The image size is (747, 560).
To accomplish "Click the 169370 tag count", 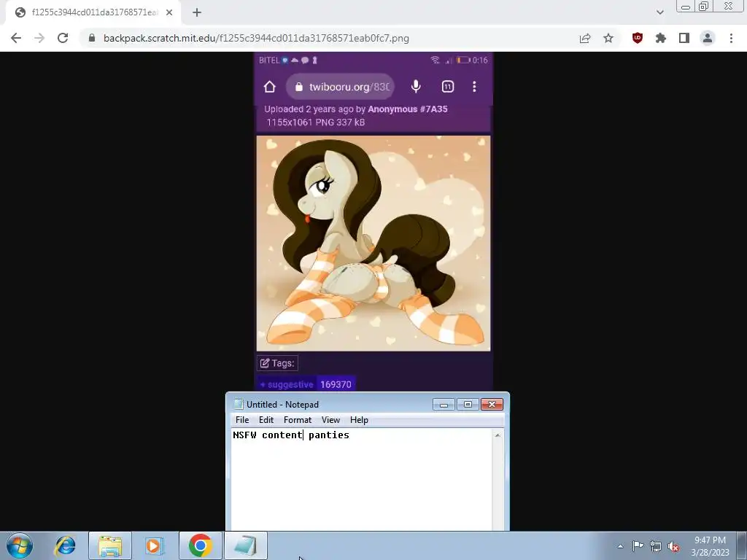I will pos(336,384).
